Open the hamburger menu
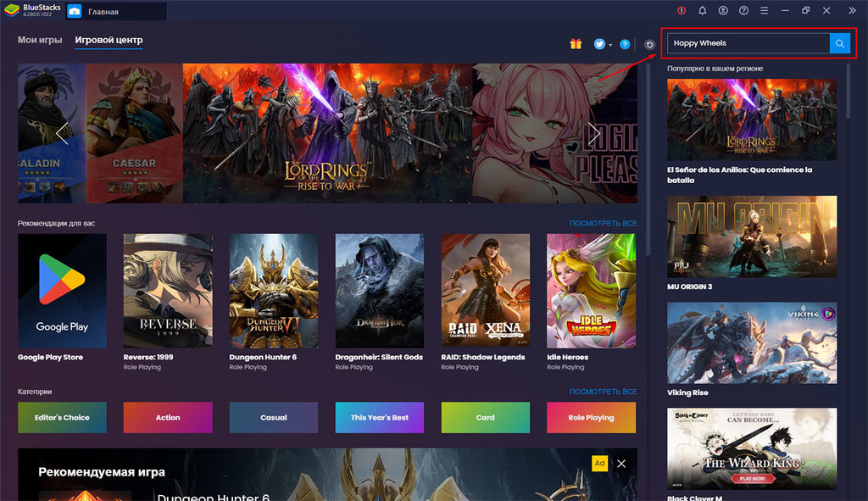The height and width of the screenshot is (501, 868). [764, 10]
